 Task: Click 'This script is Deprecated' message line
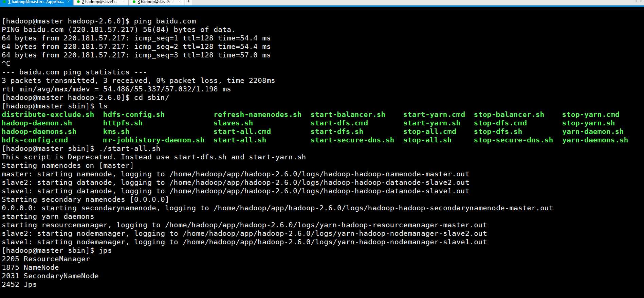pos(154,157)
